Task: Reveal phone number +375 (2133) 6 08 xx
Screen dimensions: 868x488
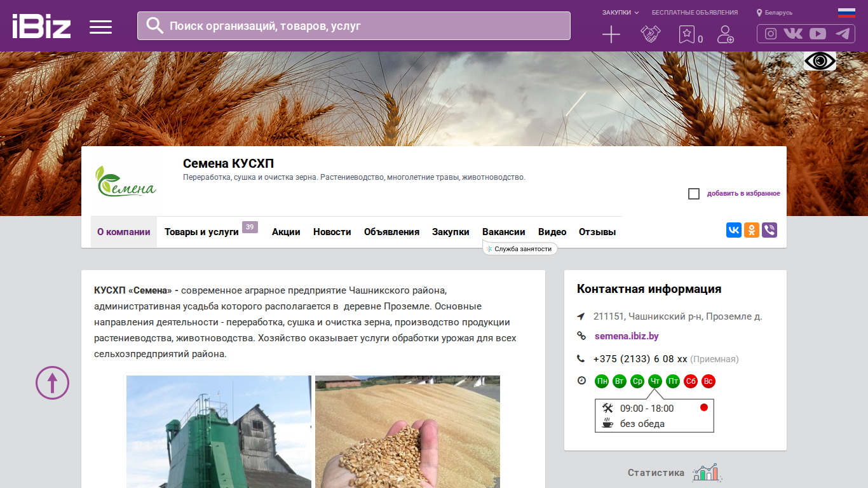Action: pyautogui.click(x=640, y=359)
